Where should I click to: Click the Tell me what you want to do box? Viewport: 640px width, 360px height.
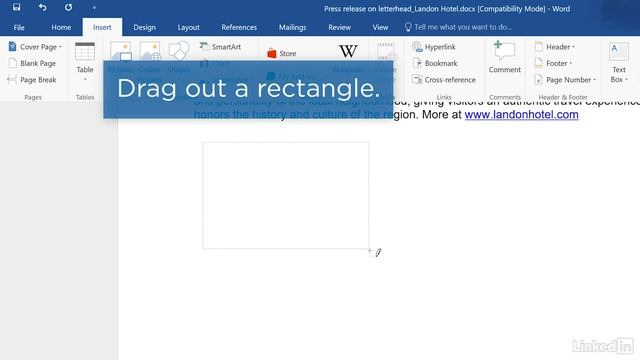458,27
